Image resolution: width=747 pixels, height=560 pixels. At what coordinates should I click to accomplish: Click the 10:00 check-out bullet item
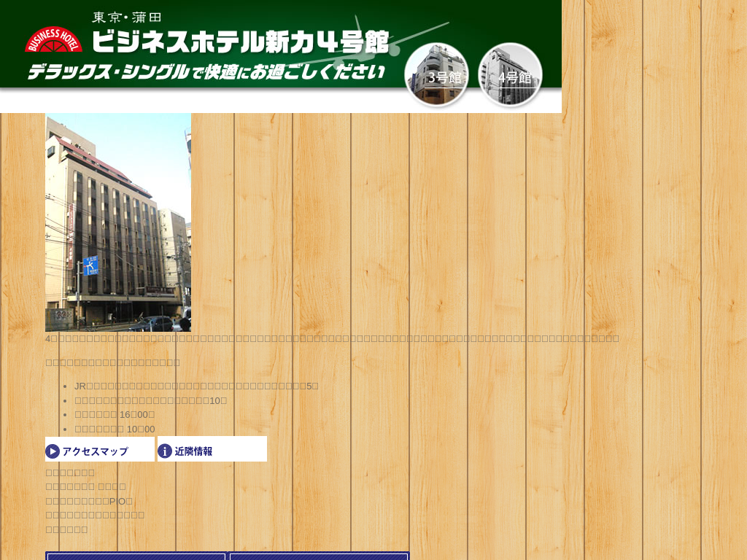[115, 429]
